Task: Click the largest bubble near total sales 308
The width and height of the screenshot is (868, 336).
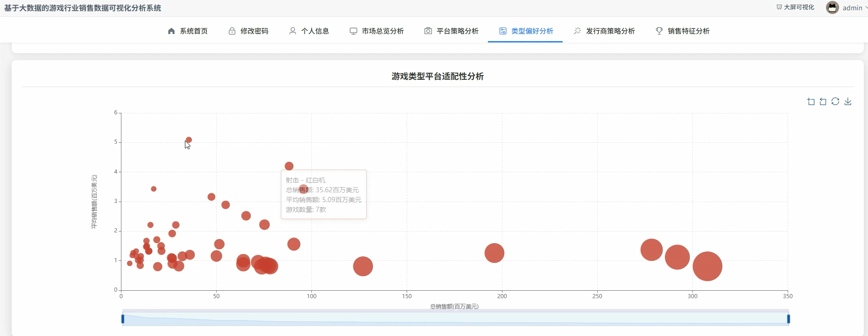Action: pos(707,266)
